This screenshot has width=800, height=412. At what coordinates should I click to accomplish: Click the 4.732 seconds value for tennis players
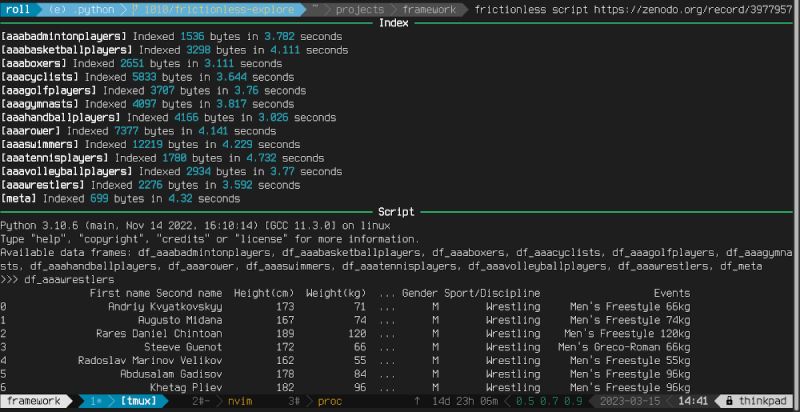click(x=261, y=158)
